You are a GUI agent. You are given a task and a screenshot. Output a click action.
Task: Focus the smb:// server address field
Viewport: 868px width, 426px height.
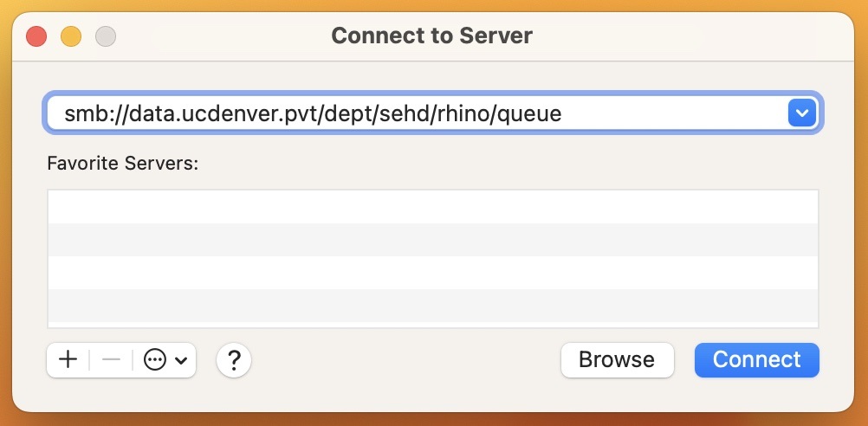coord(416,113)
